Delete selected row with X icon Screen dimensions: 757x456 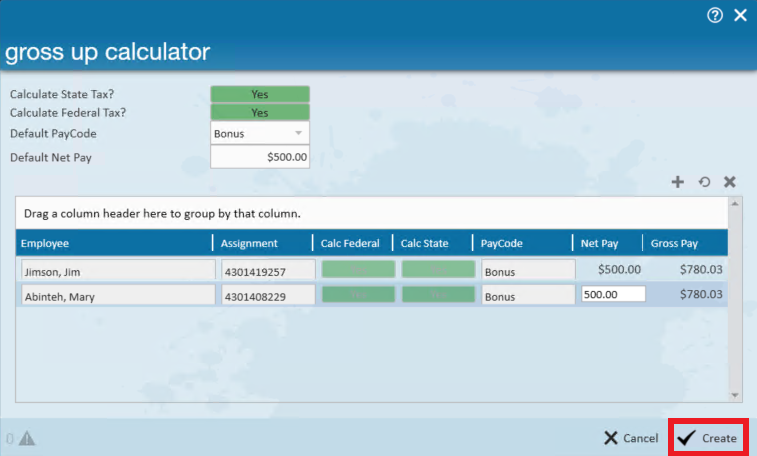point(729,181)
